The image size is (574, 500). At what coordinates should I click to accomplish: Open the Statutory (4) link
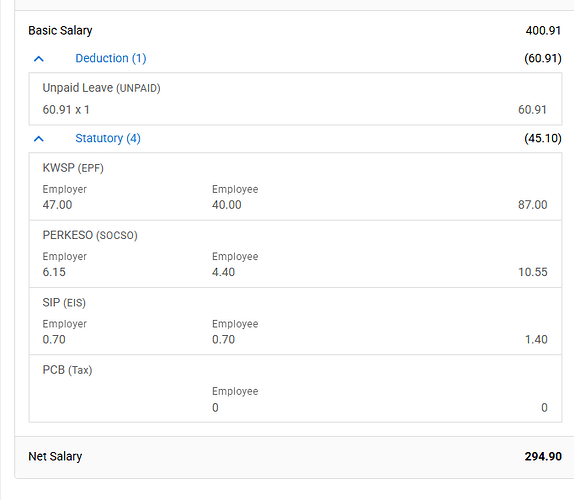click(x=108, y=138)
